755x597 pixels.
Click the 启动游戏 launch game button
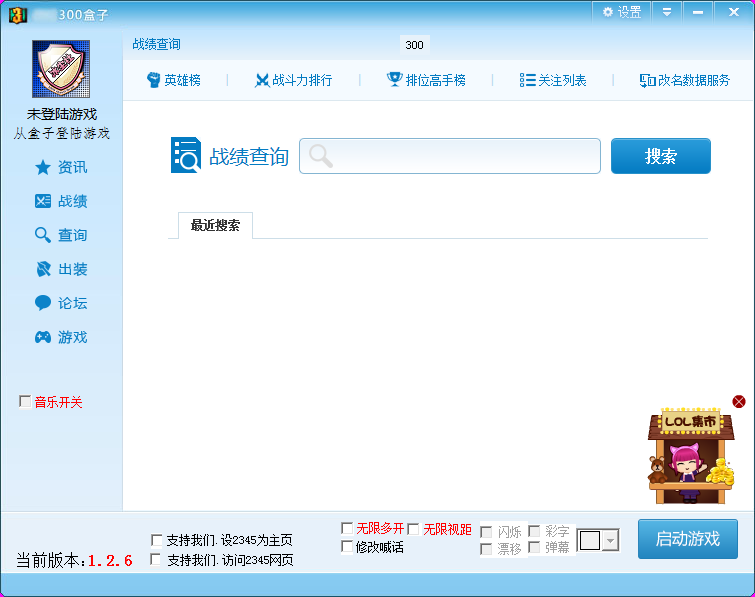688,539
